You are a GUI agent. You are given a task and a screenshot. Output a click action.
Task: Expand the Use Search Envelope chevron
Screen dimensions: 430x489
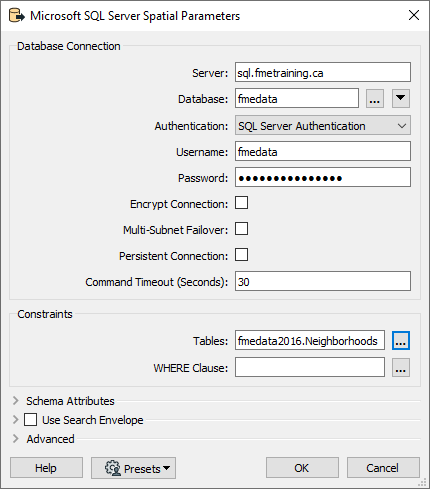tap(15, 420)
